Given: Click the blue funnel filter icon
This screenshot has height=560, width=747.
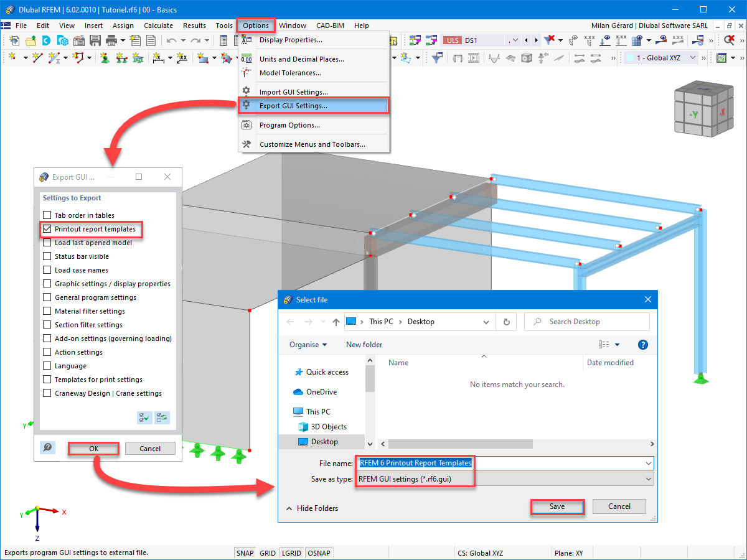Looking at the screenshot, I should [438, 58].
